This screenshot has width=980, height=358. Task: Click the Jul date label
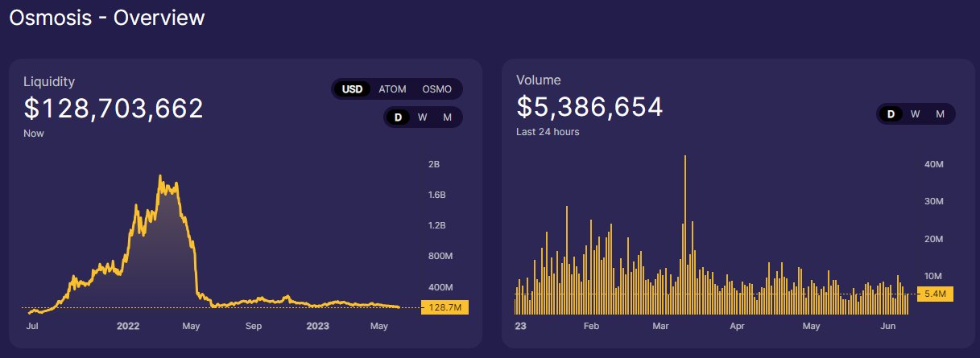click(34, 326)
